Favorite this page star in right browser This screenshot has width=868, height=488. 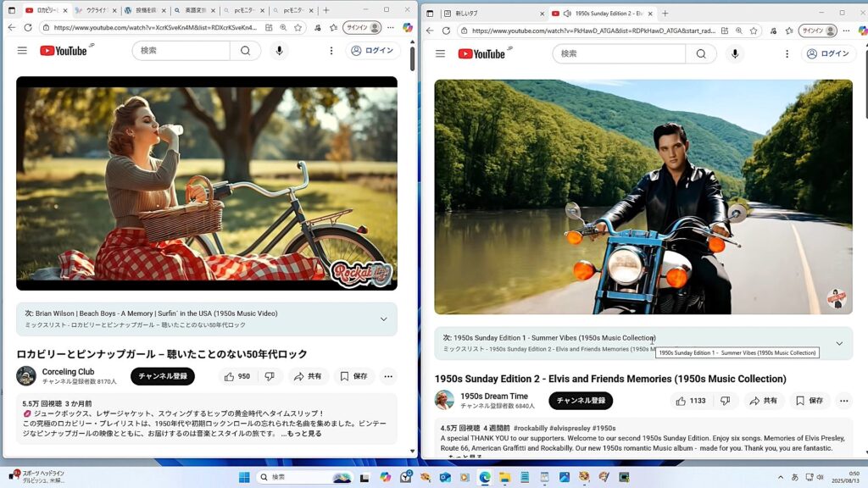(x=754, y=30)
